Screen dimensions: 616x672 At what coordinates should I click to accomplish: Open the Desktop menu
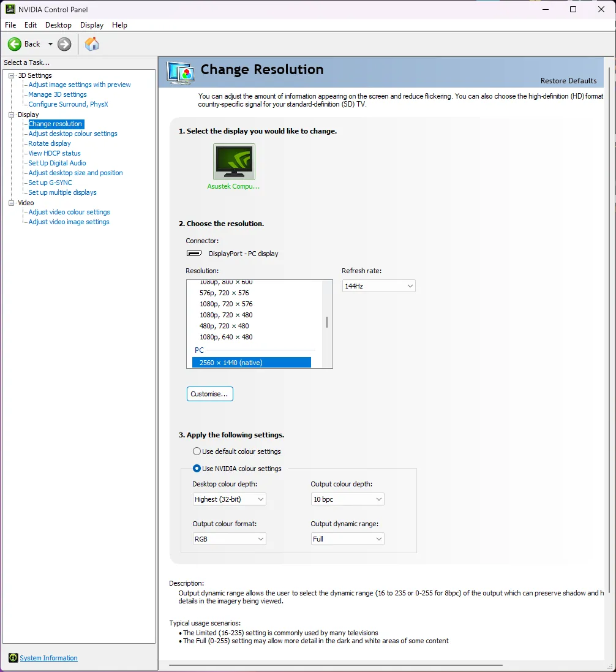click(x=58, y=25)
